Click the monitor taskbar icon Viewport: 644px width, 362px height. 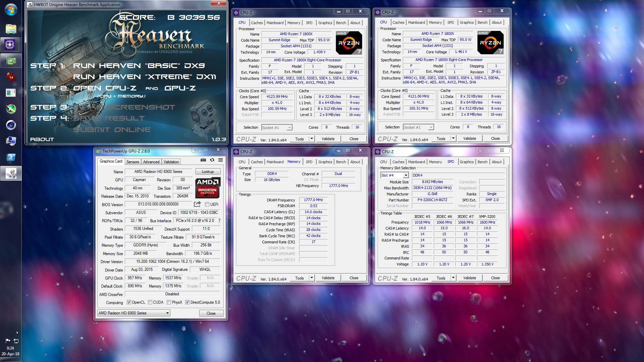pos(11,141)
